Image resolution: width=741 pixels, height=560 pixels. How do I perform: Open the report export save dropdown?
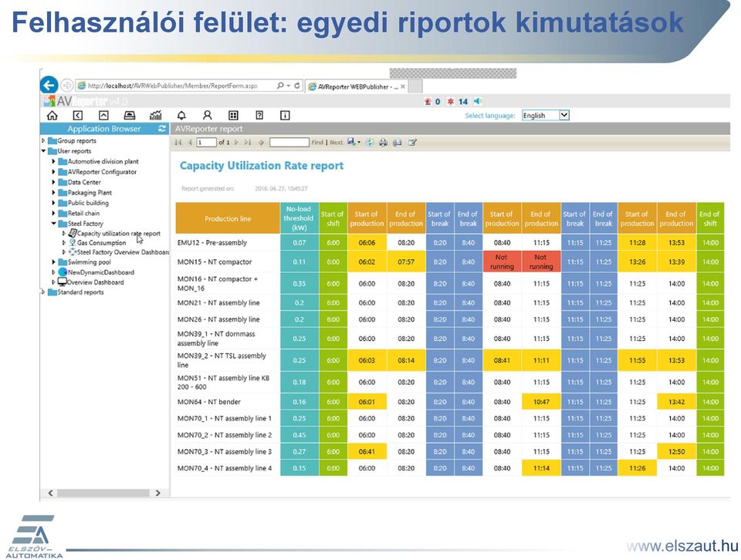[354, 142]
